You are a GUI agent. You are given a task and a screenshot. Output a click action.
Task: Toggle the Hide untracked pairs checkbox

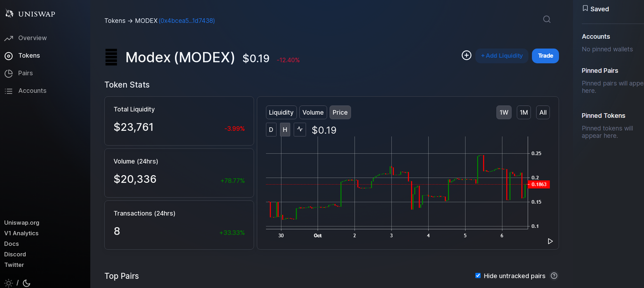coord(478,276)
